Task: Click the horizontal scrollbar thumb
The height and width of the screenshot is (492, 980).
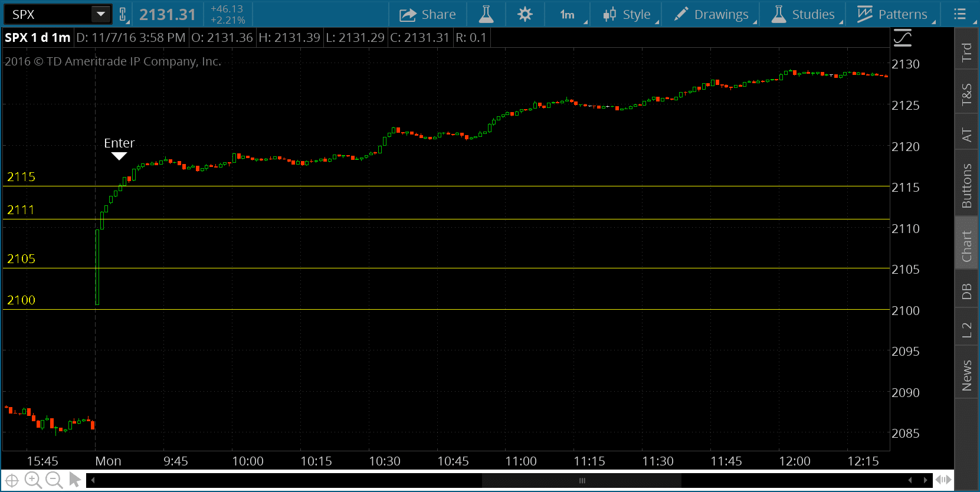Action: pos(582,480)
